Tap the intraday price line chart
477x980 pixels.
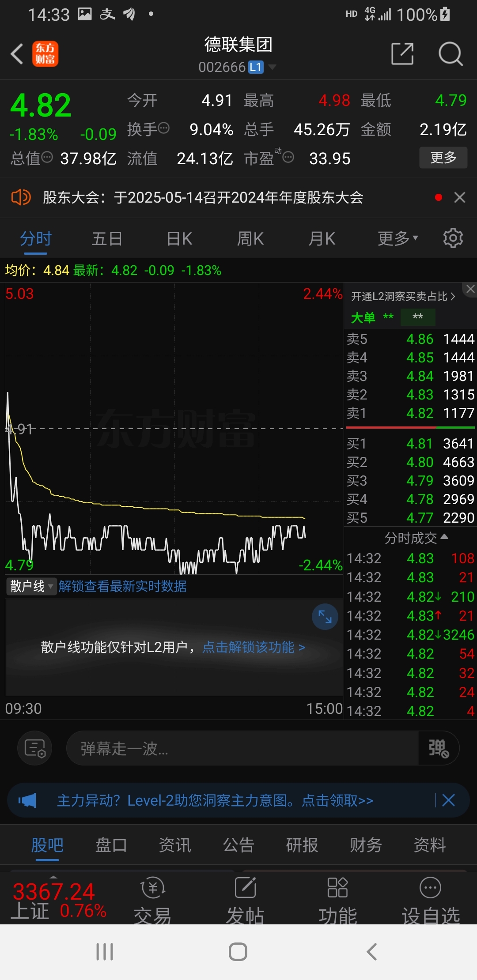click(174, 428)
